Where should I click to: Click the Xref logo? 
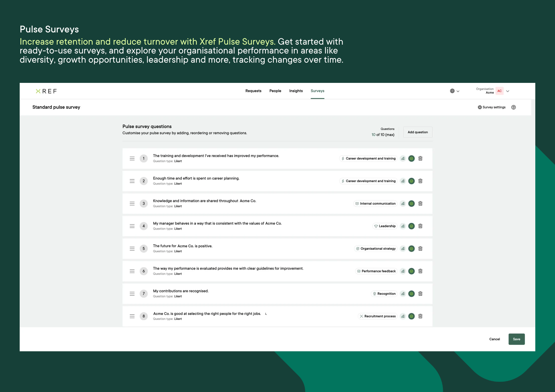[x=46, y=91]
